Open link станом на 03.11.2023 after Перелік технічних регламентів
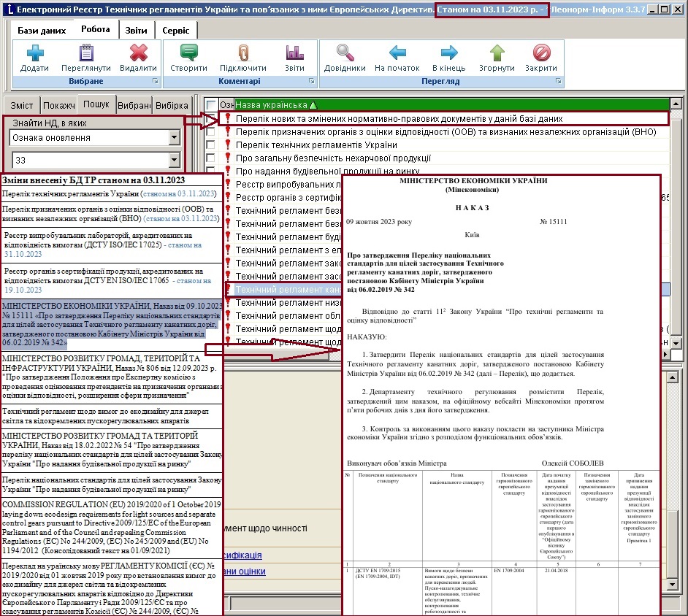688x616 pixels. click(180, 194)
